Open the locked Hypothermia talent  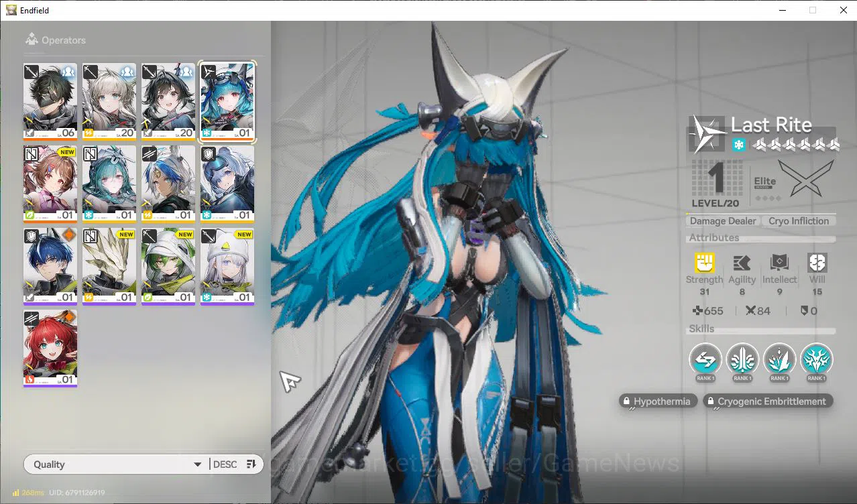tap(657, 401)
